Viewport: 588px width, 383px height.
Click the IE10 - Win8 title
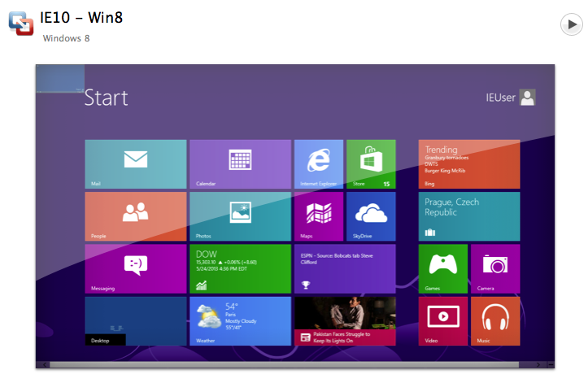point(81,18)
